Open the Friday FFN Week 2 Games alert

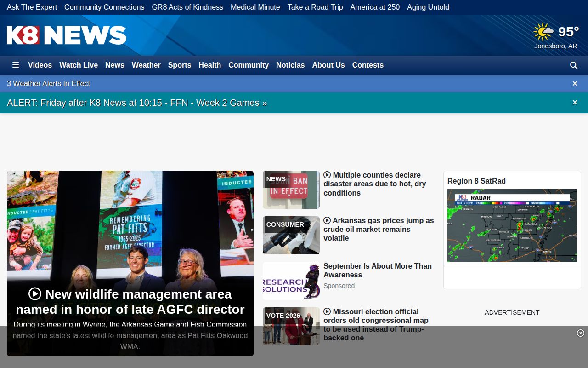coord(137,103)
